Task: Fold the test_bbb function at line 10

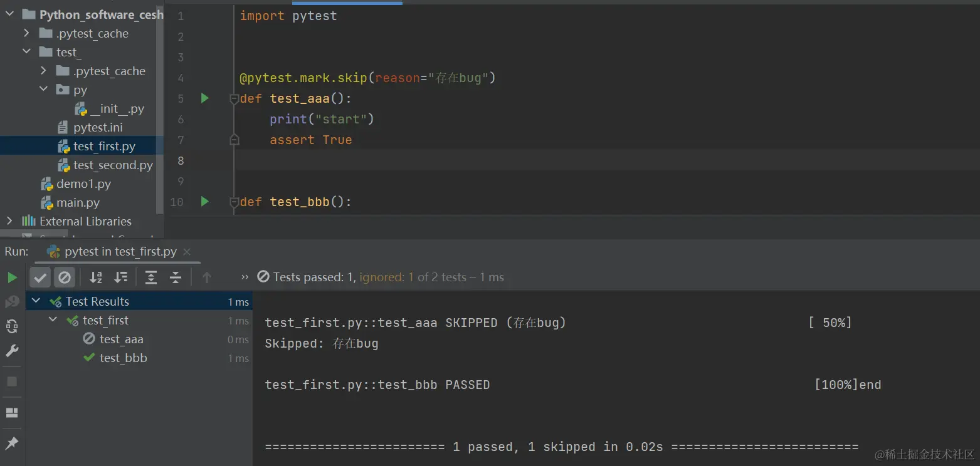Action: coord(234,202)
